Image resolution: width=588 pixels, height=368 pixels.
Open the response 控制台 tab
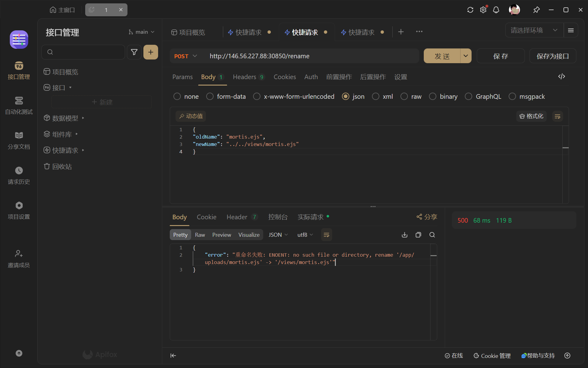click(x=278, y=217)
